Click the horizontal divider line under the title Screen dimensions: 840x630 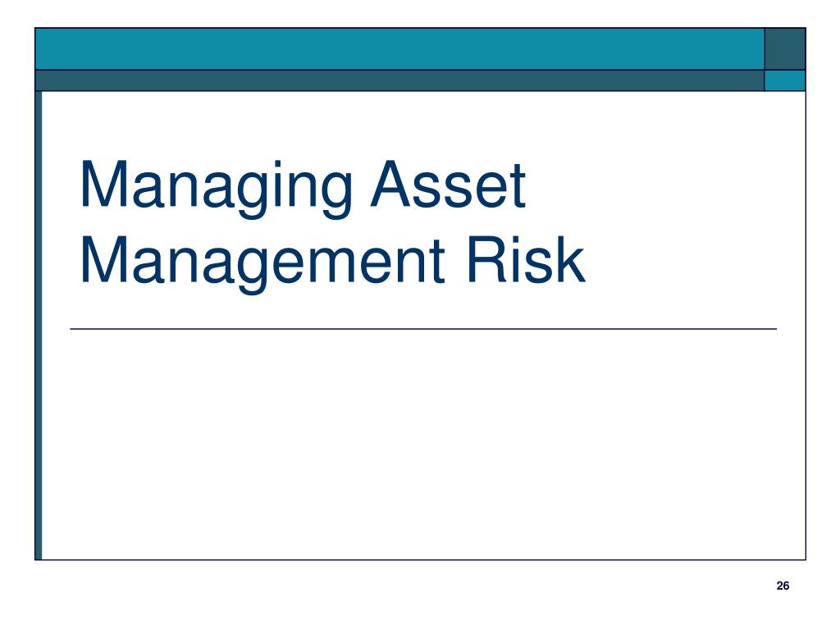[x=423, y=329]
